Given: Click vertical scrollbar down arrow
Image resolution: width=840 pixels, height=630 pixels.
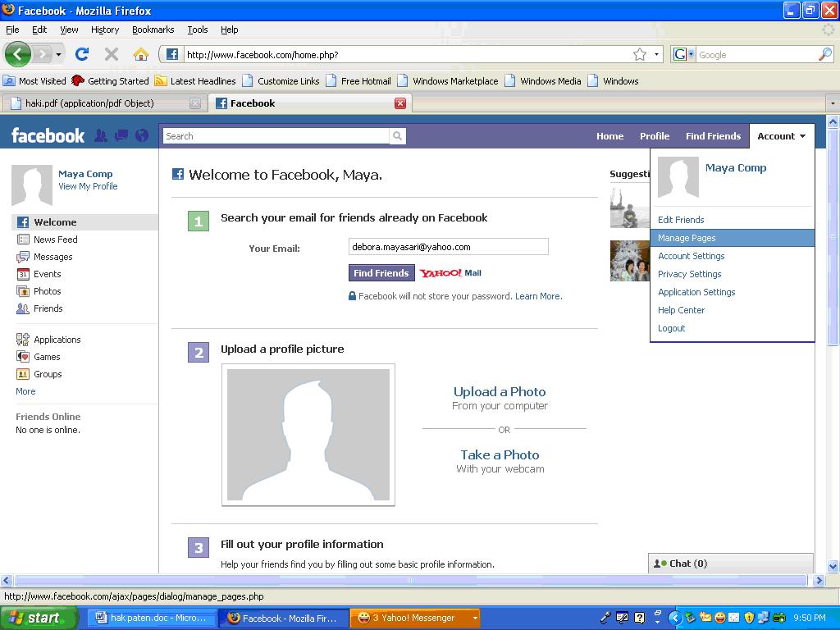Looking at the screenshot, I should tap(833, 566).
